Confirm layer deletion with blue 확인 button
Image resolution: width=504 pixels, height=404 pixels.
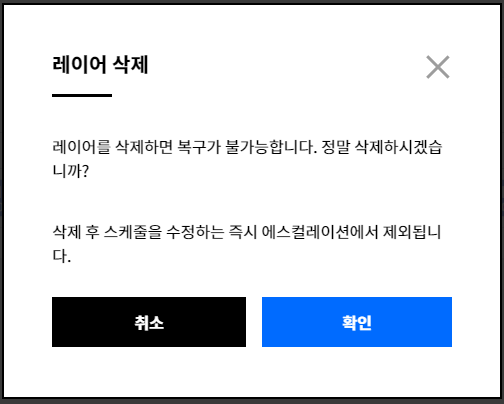click(357, 322)
